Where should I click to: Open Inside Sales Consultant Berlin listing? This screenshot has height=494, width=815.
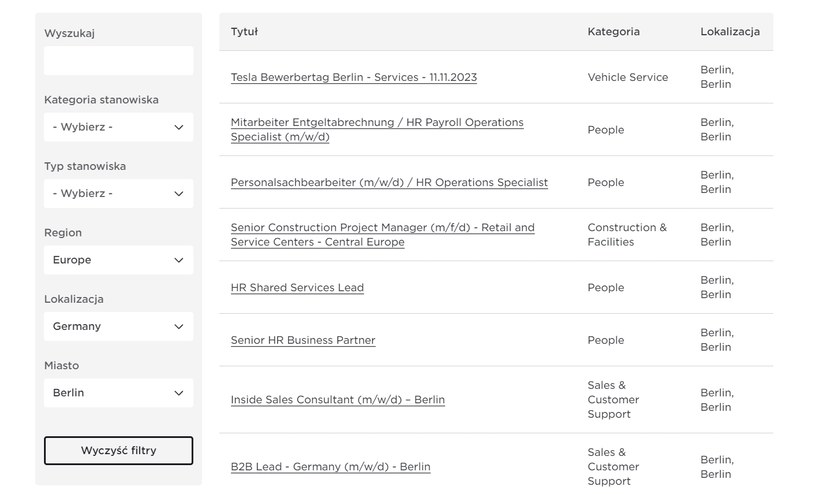(x=338, y=400)
